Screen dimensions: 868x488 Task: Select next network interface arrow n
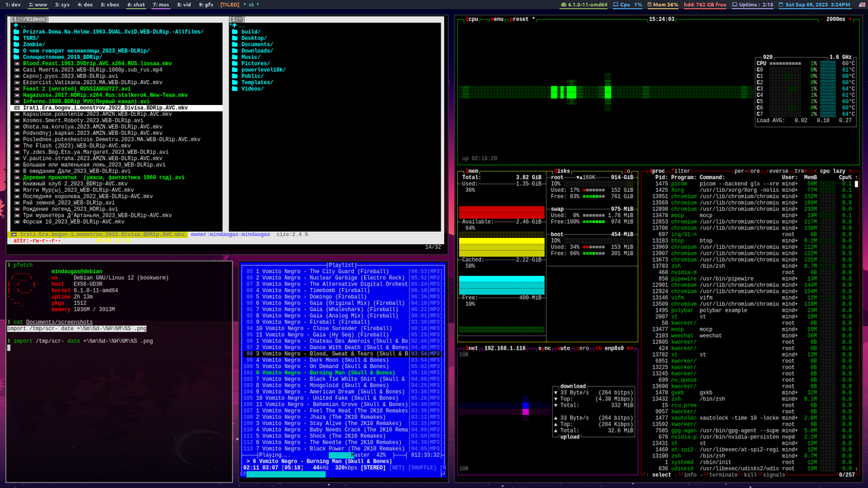630,348
